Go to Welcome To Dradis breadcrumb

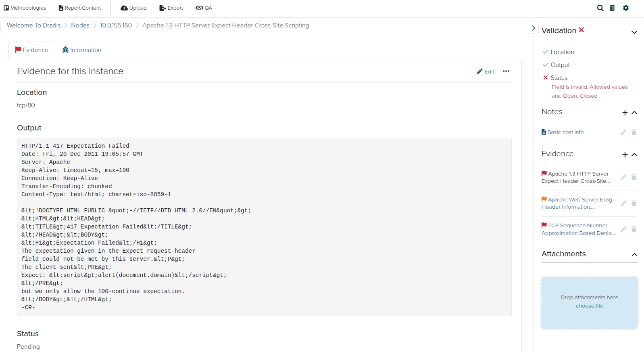tap(34, 25)
